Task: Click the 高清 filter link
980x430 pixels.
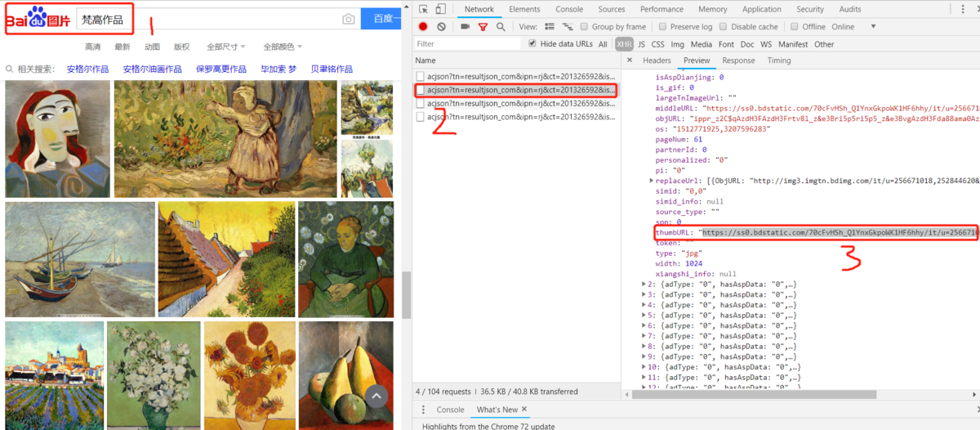Action: tap(93, 47)
